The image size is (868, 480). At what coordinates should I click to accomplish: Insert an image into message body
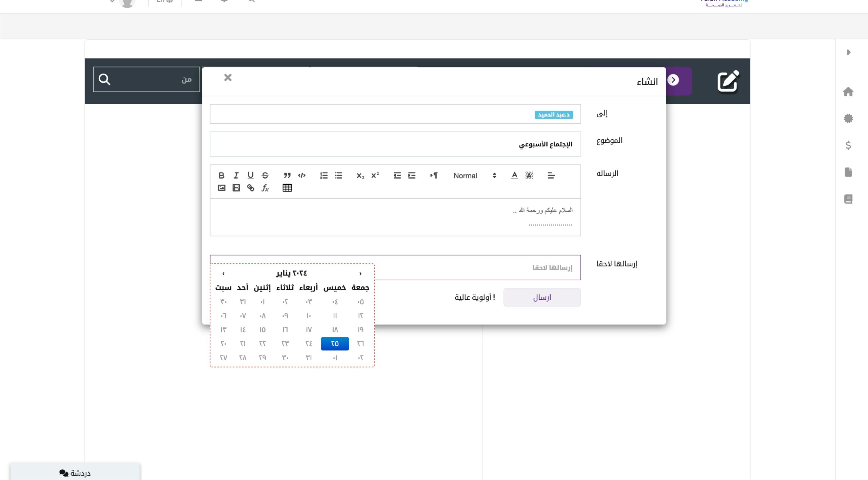221,188
